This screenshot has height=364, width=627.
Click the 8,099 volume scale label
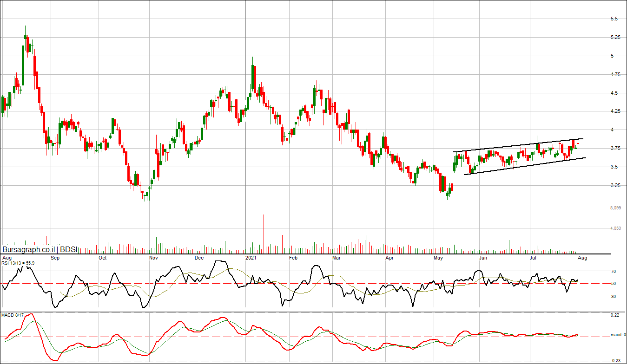click(x=616, y=208)
